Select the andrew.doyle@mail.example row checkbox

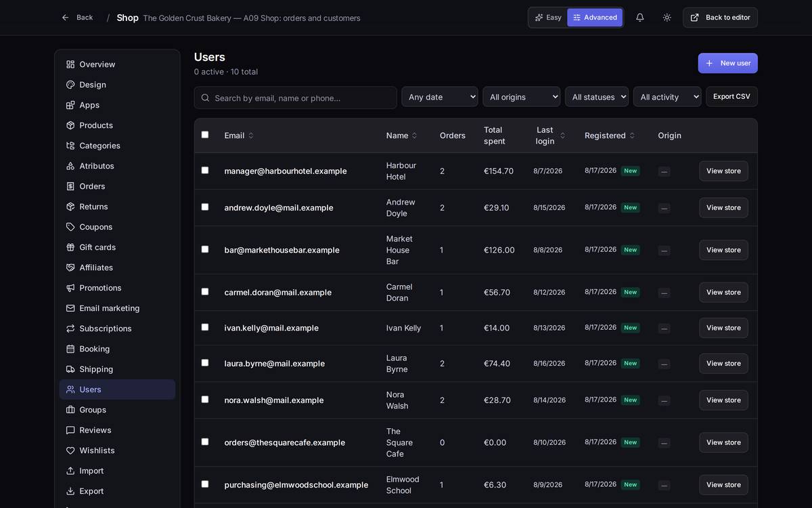point(205,207)
